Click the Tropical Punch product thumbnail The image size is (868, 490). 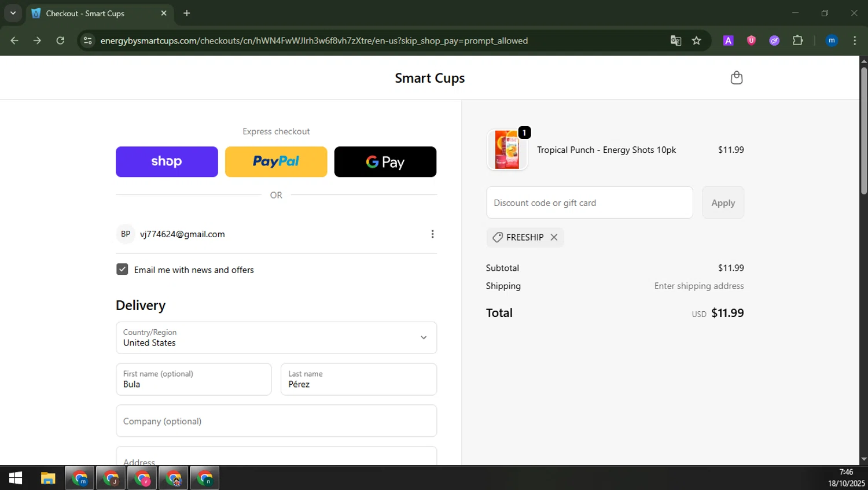coord(507,150)
